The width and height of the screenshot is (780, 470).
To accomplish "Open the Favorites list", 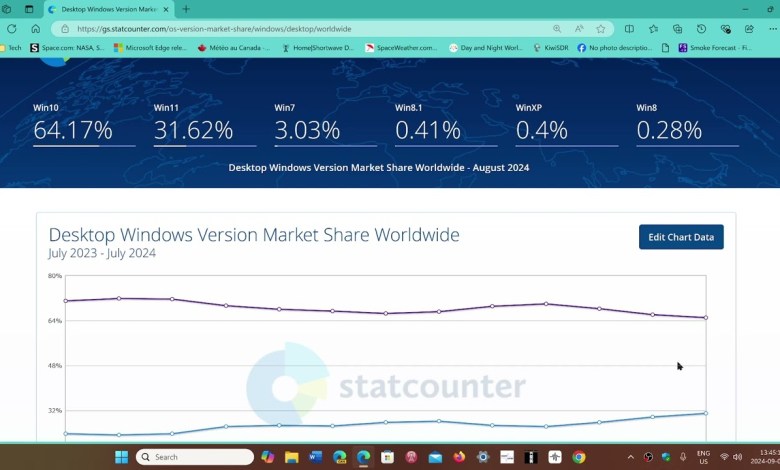I will (x=653, y=29).
